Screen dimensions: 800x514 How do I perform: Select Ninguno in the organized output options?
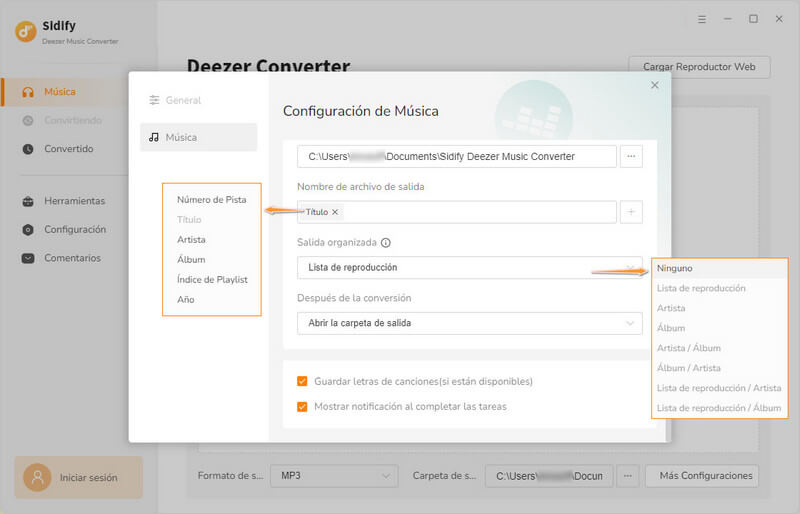pos(720,268)
